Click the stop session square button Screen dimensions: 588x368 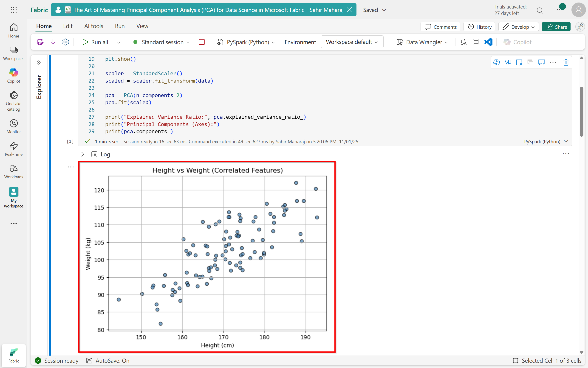202,42
